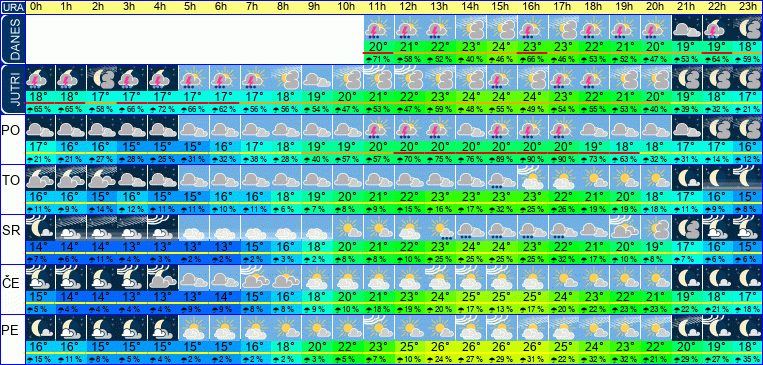Viewport: 763px width, 365px height.
Task: Click the PE 15h temperature 26° cell
Action: tap(501, 347)
